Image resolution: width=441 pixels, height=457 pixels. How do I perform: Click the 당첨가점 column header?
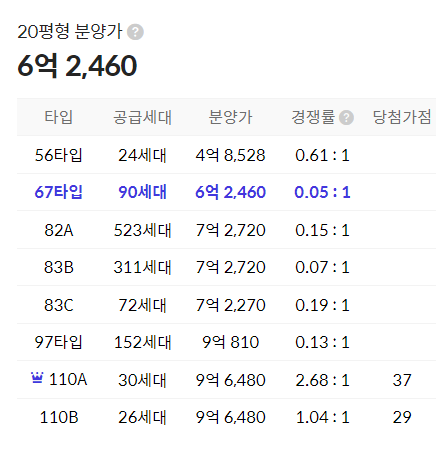402,117
